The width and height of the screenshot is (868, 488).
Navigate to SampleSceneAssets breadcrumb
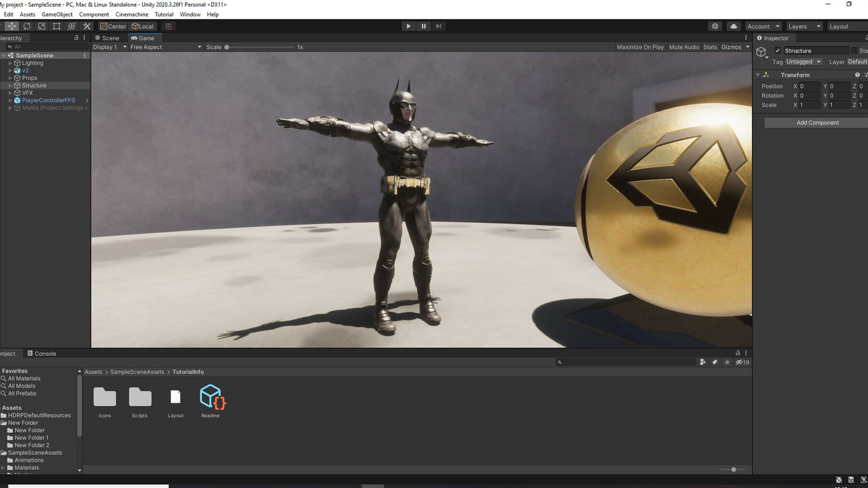coord(137,372)
